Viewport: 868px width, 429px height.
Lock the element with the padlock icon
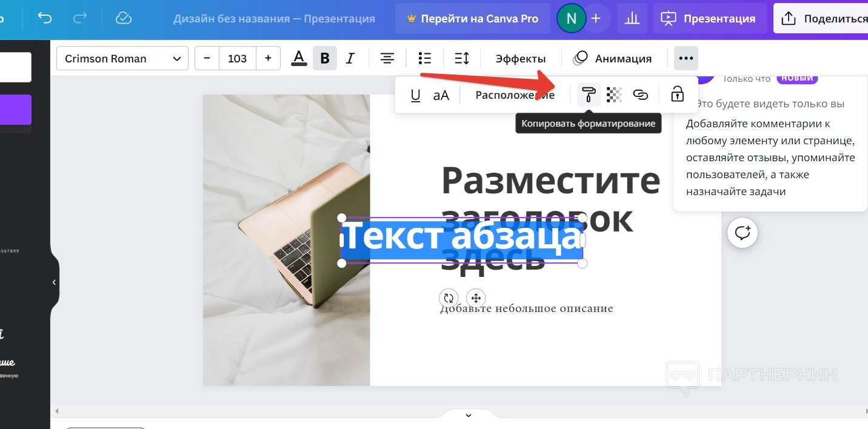pos(677,95)
